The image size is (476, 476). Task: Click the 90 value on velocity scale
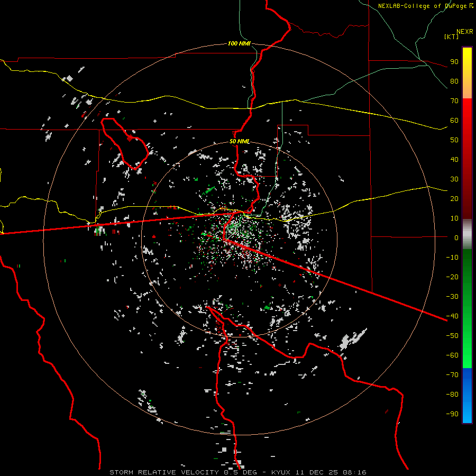(454, 62)
